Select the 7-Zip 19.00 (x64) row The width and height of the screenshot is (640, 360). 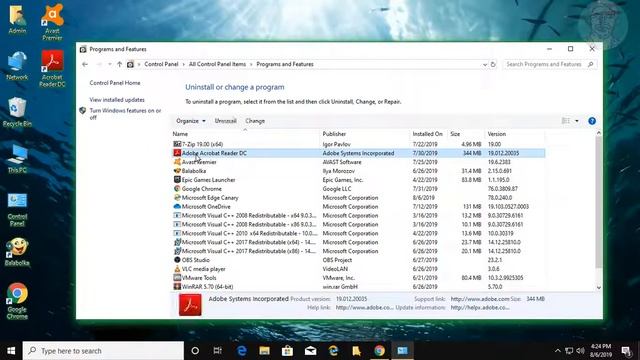point(358,144)
